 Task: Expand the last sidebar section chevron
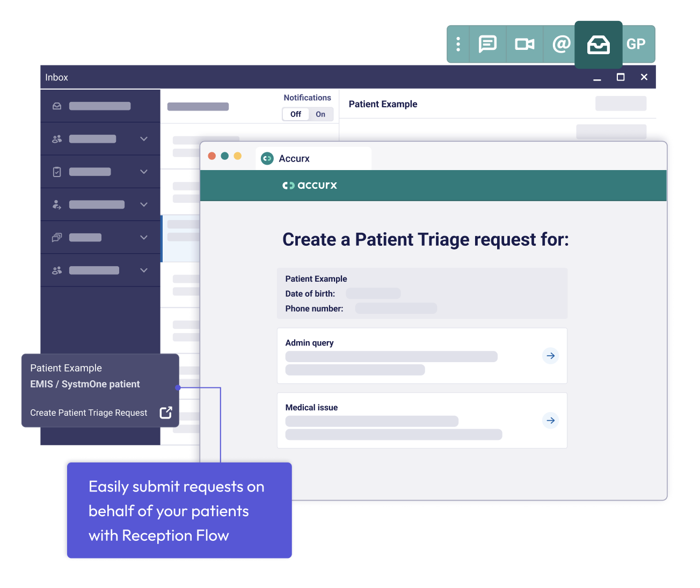[144, 270]
